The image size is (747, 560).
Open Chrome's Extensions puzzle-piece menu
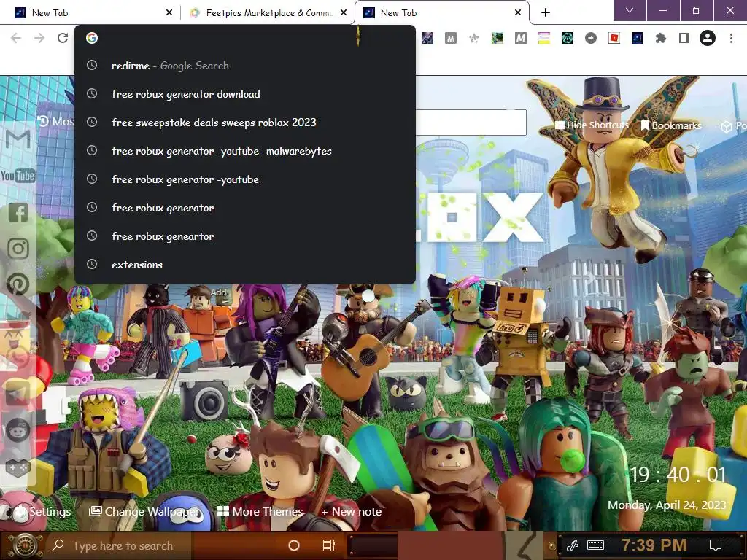click(661, 38)
